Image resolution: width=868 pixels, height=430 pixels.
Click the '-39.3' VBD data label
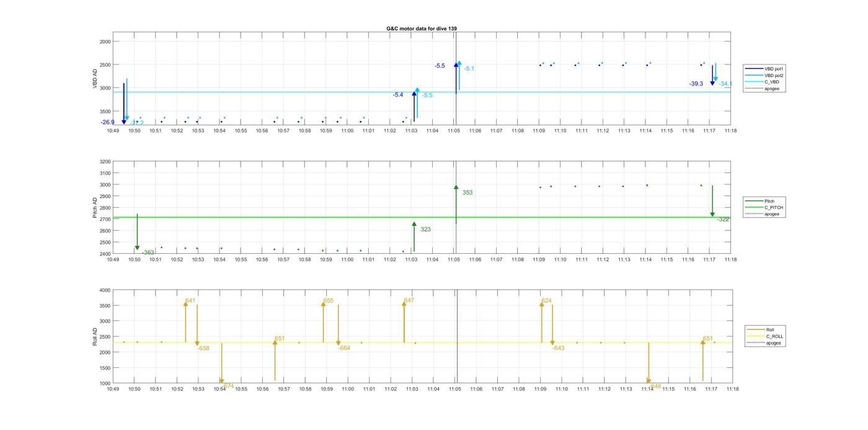click(696, 84)
